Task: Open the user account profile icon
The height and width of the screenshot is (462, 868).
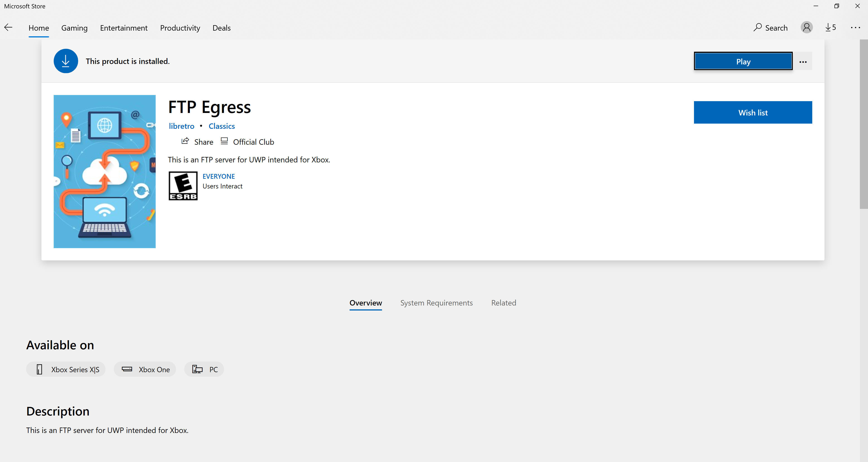Action: [807, 27]
